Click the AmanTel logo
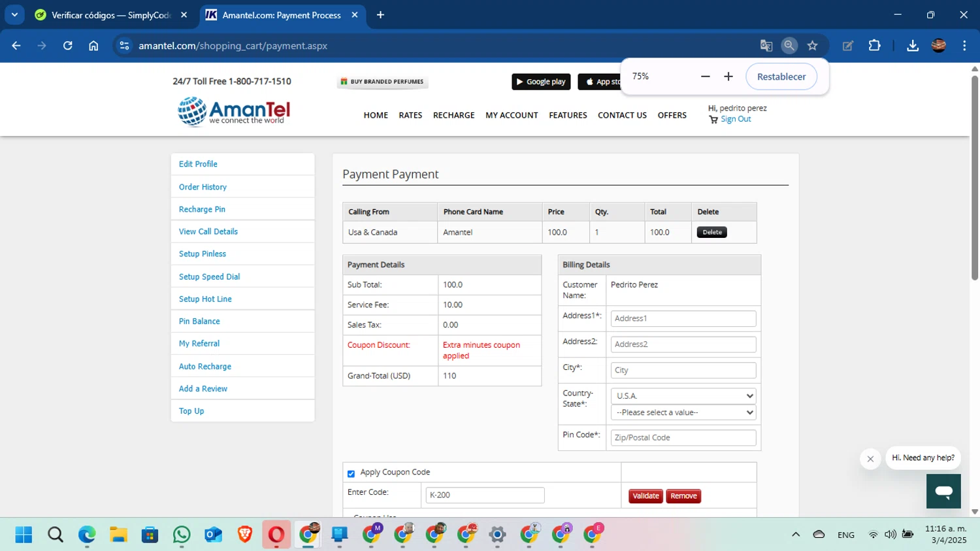Viewport: 980px width, 551px height. pyautogui.click(x=234, y=111)
